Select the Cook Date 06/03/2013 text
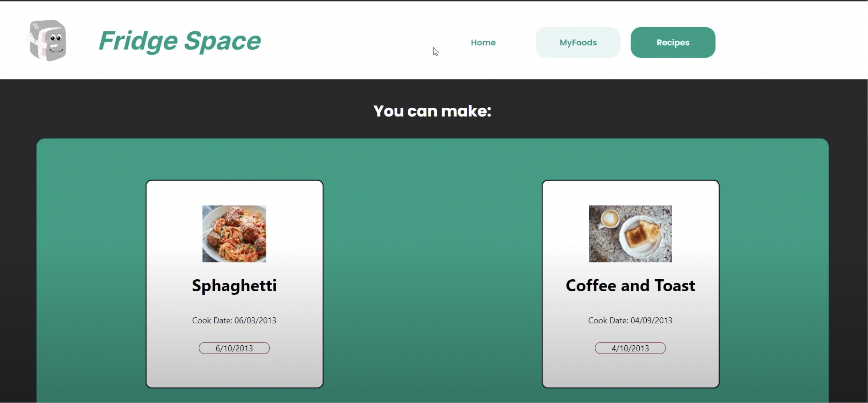This screenshot has width=868, height=403. [234, 320]
